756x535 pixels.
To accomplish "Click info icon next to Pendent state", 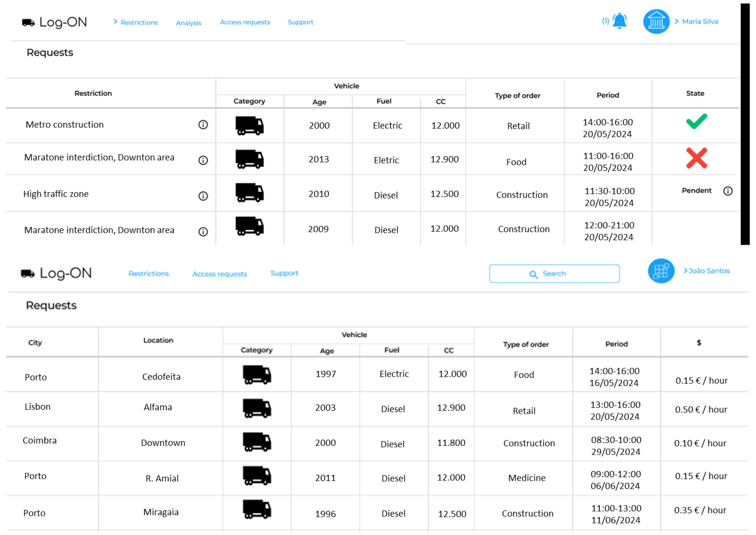I will click(x=728, y=191).
